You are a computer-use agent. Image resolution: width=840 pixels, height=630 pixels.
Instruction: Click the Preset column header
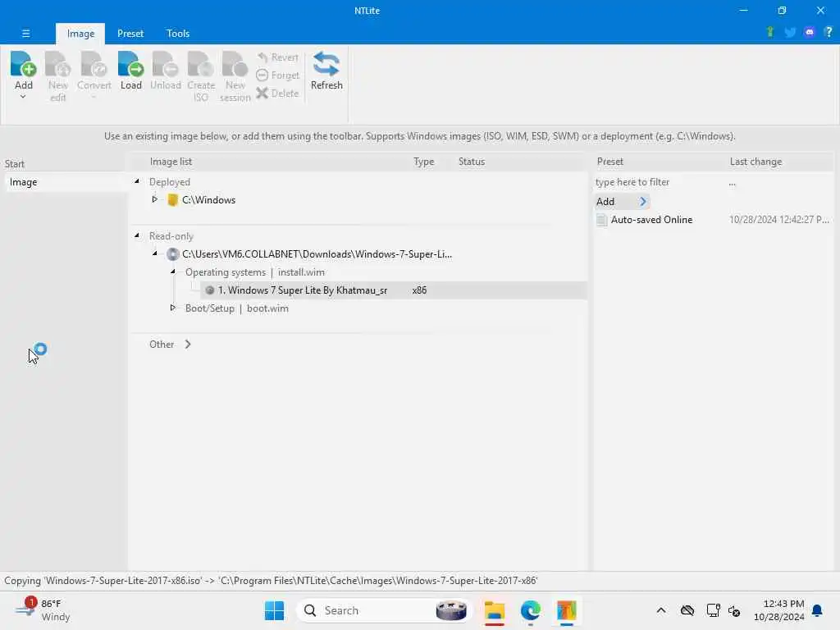click(x=610, y=162)
